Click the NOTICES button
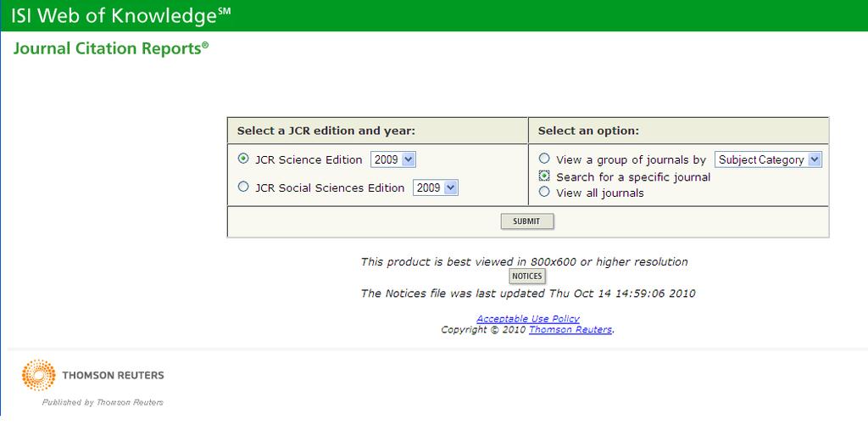Image resolution: width=868 pixels, height=425 pixels. point(527,276)
